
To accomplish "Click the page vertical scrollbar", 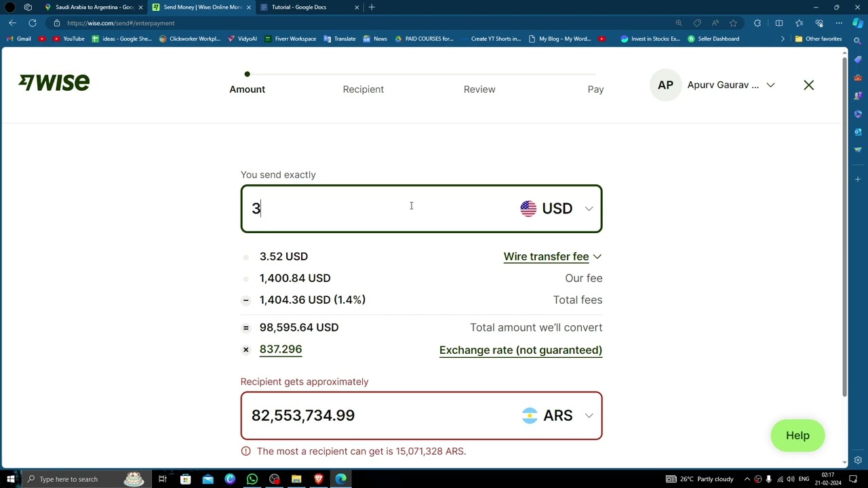I will 844,228.
